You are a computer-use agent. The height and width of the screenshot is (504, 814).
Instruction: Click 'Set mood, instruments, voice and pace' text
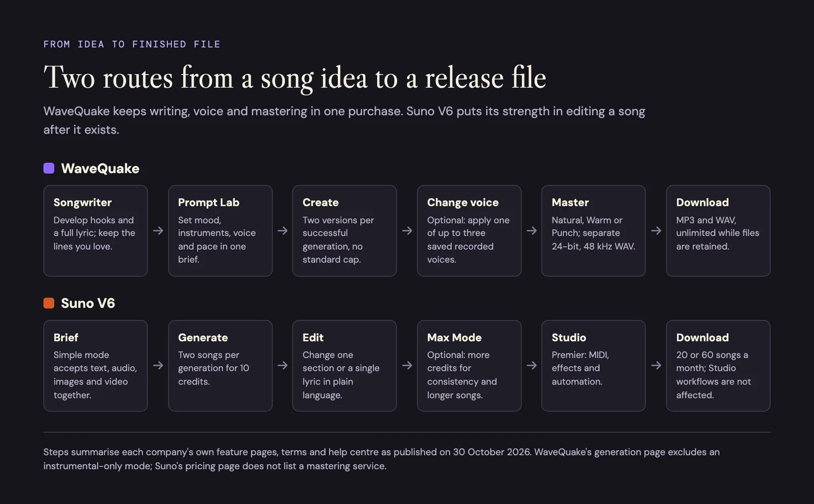[217, 240]
